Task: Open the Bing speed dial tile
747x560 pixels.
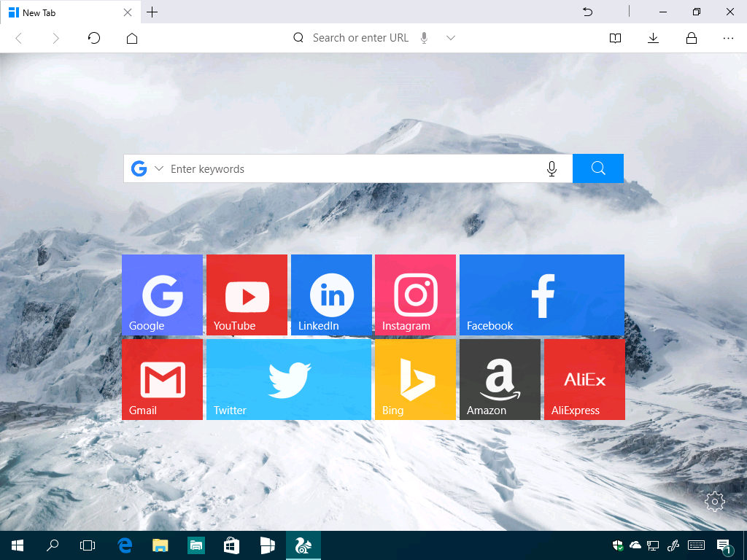Action: click(415, 379)
